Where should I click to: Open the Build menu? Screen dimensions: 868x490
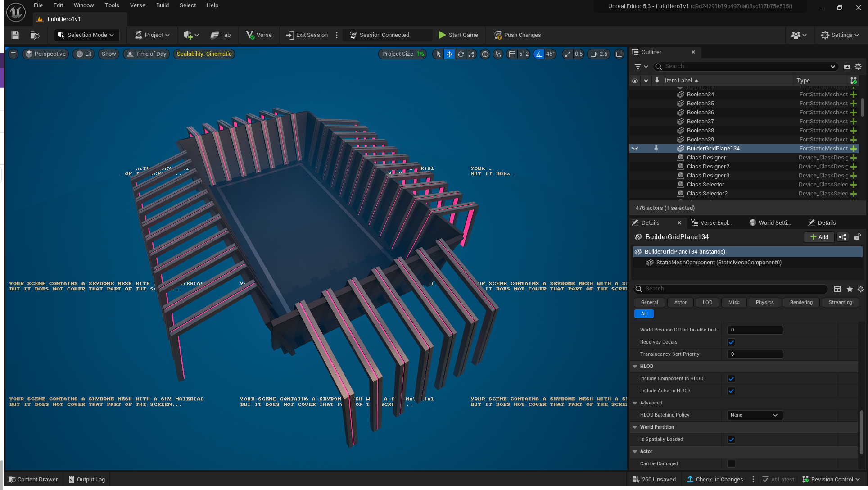162,5
